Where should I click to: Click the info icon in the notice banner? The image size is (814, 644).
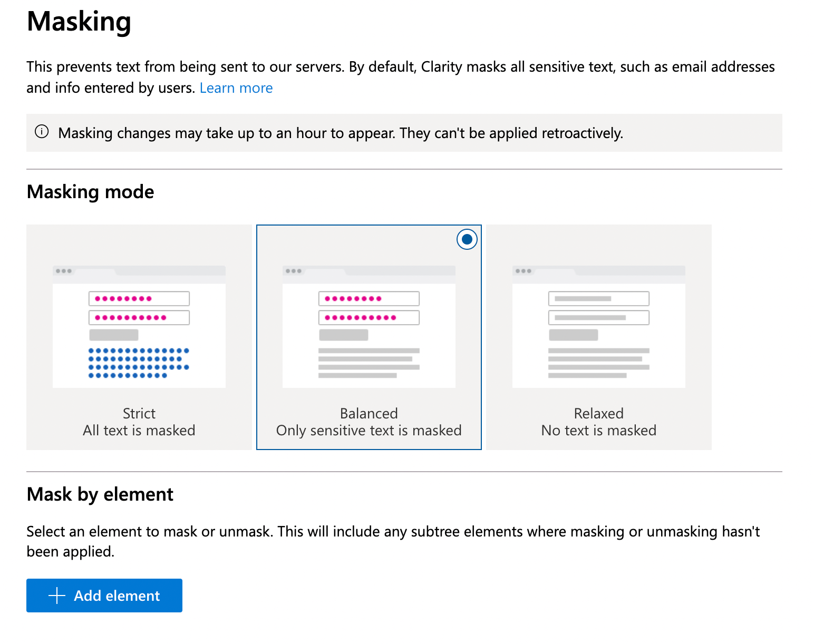point(42,132)
